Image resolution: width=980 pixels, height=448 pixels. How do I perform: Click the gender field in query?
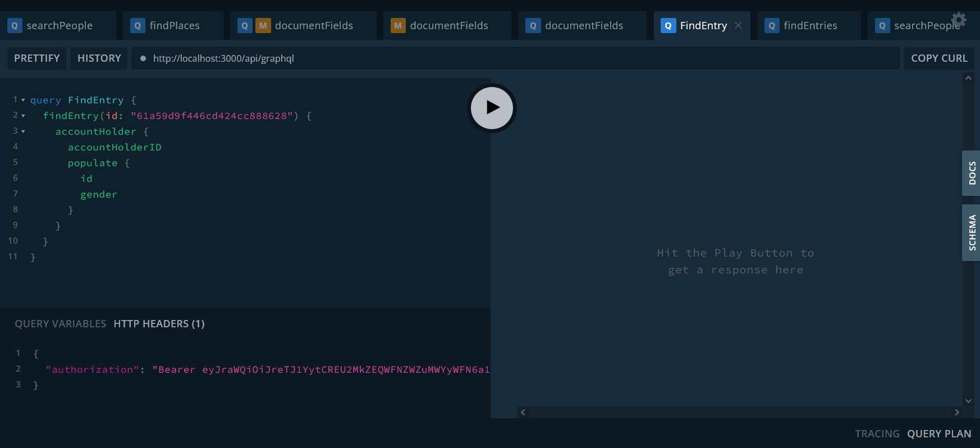point(99,194)
